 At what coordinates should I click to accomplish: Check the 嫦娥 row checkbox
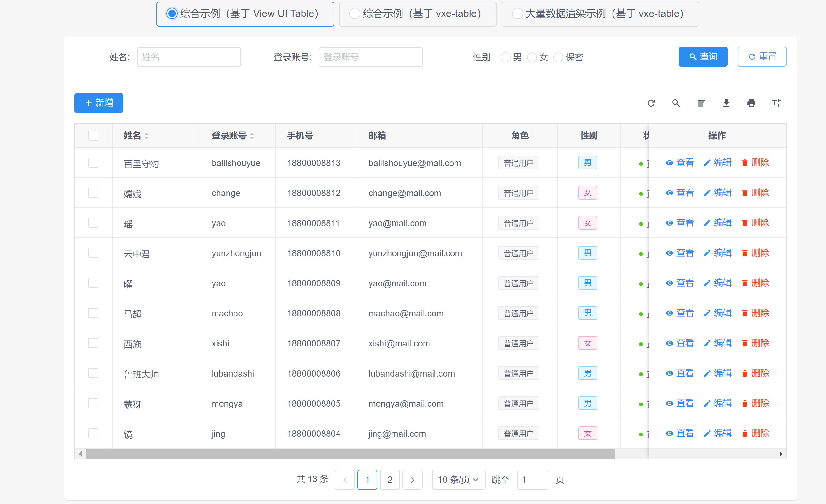93,193
